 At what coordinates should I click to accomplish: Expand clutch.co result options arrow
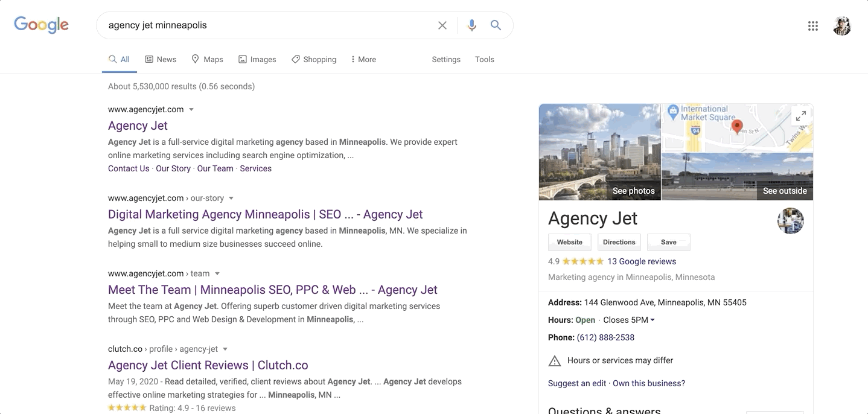pyautogui.click(x=225, y=349)
